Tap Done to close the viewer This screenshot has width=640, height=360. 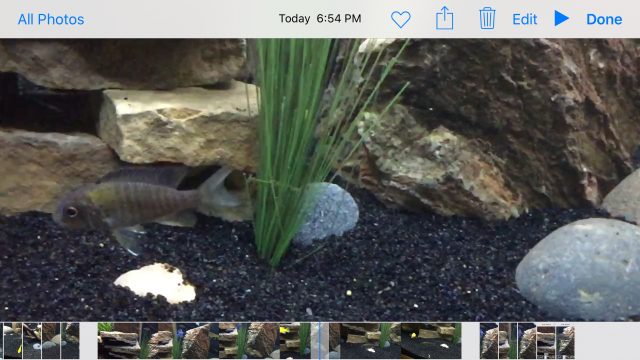[604, 19]
